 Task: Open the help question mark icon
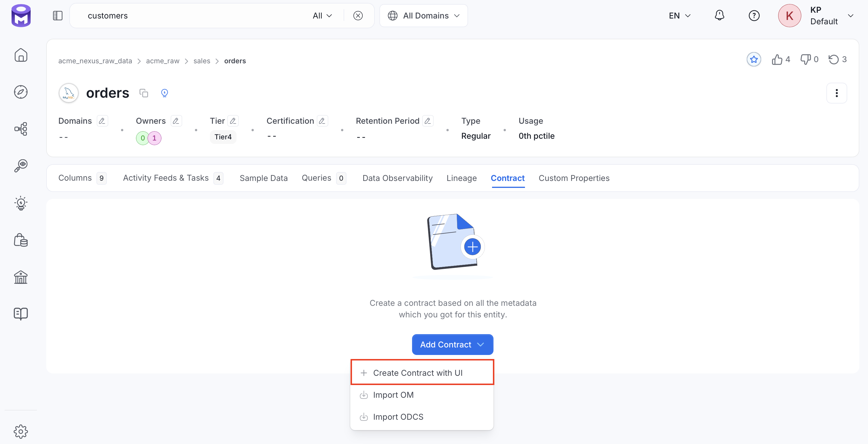pos(754,16)
